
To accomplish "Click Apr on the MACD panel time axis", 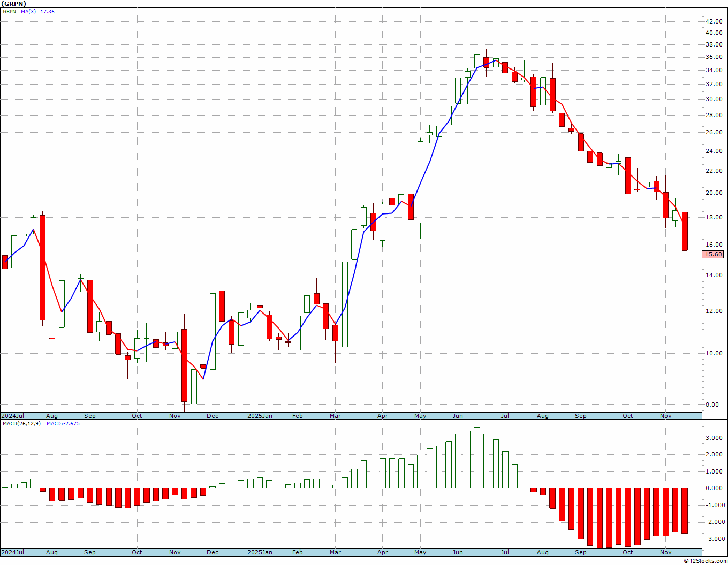I will click(x=383, y=552).
